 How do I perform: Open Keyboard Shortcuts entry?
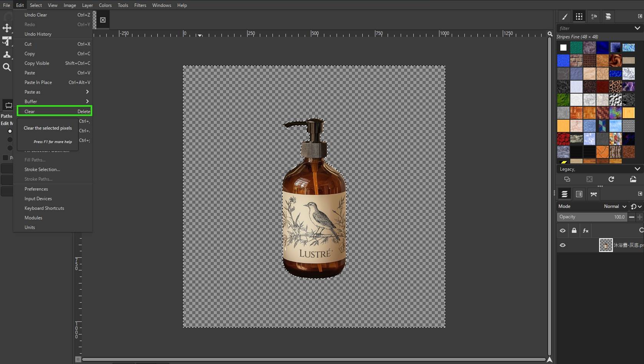coord(53,208)
